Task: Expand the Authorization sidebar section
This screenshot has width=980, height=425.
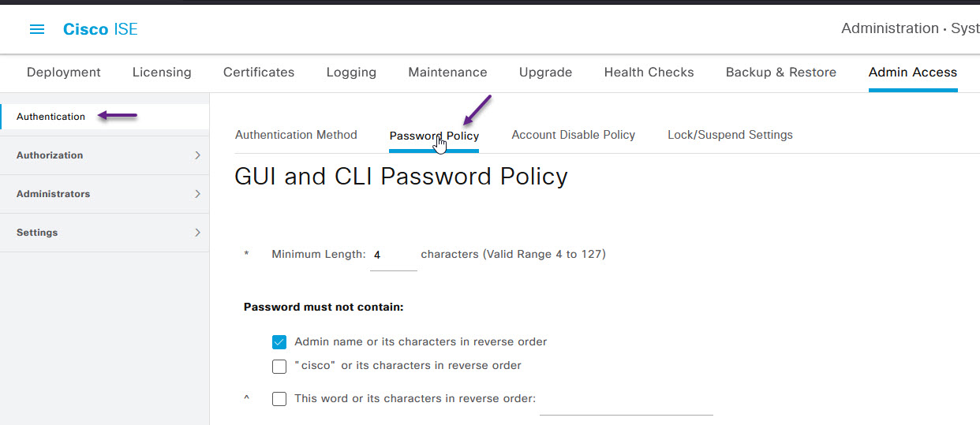Action: [105, 155]
